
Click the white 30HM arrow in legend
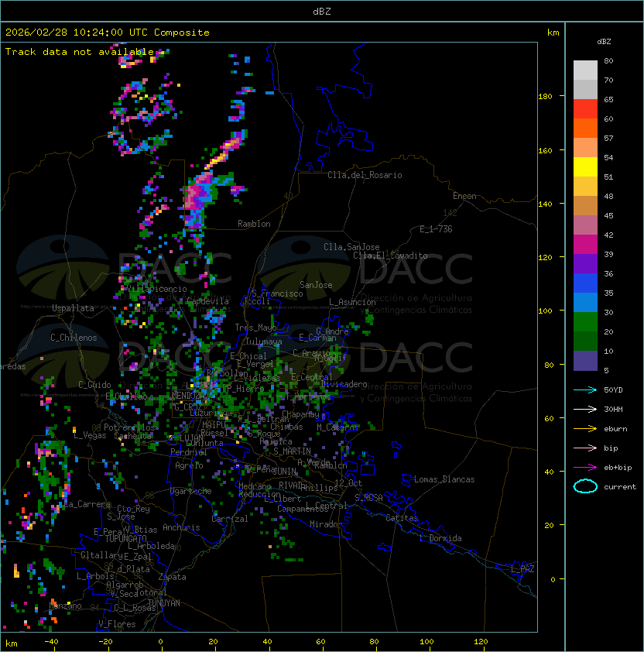coord(585,409)
